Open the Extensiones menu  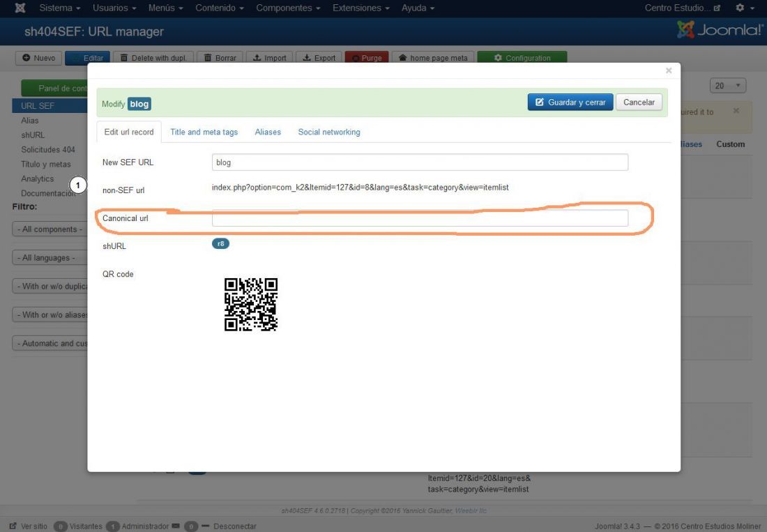tap(361, 8)
